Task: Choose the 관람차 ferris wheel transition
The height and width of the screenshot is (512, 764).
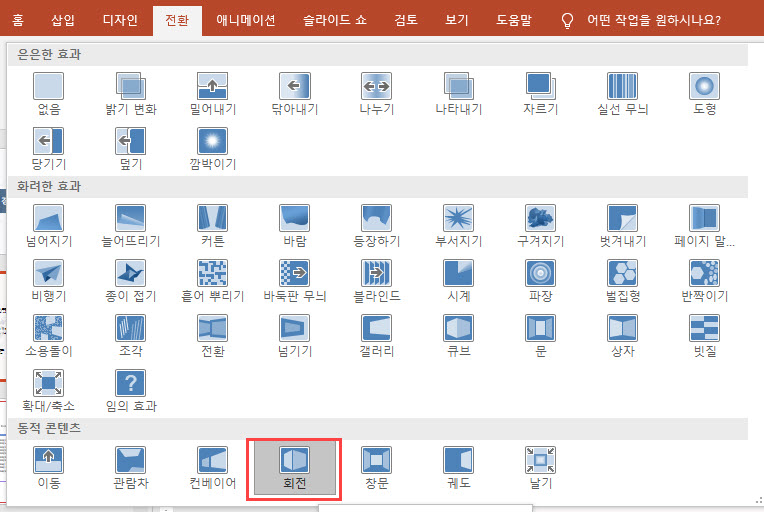Action: click(131, 468)
